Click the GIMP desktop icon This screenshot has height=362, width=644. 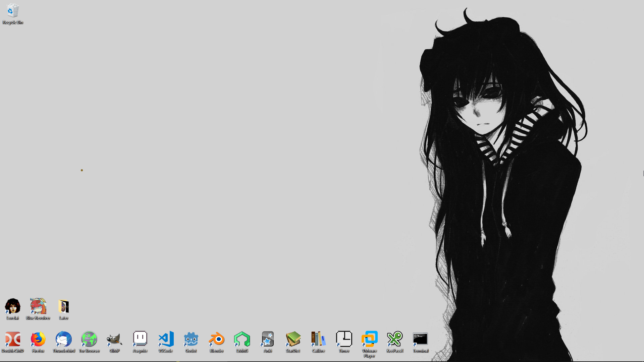[x=115, y=339]
